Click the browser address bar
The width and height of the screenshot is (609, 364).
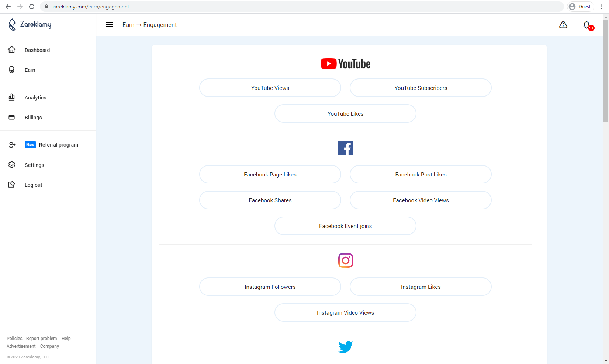coord(302,7)
